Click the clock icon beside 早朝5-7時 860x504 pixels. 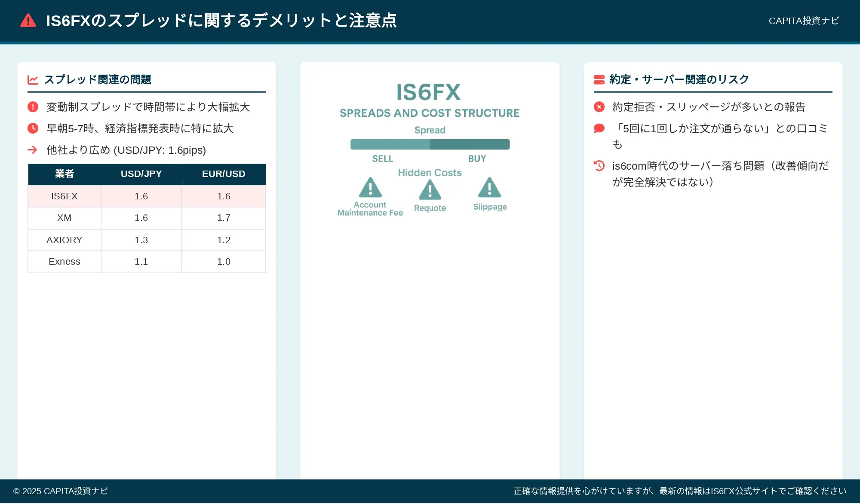33,128
